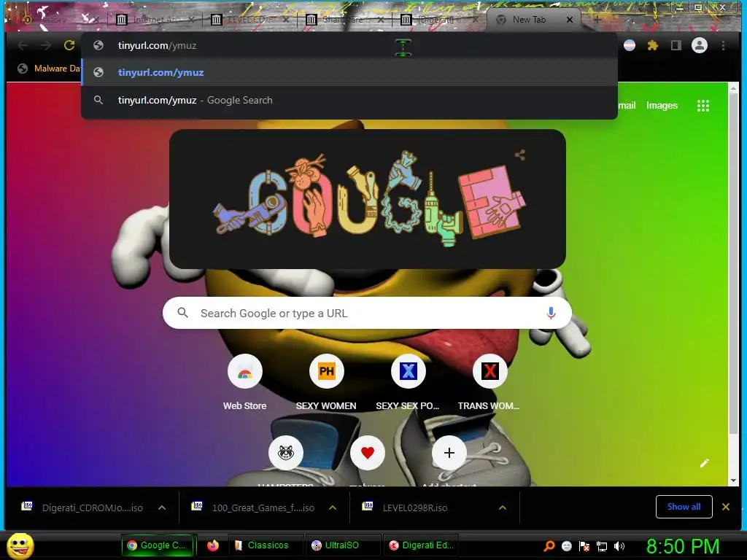This screenshot has width=747, height=560.
Task: Click the address bar text tinyurl.com/ymuz
Action: click(x=158, y=46)
